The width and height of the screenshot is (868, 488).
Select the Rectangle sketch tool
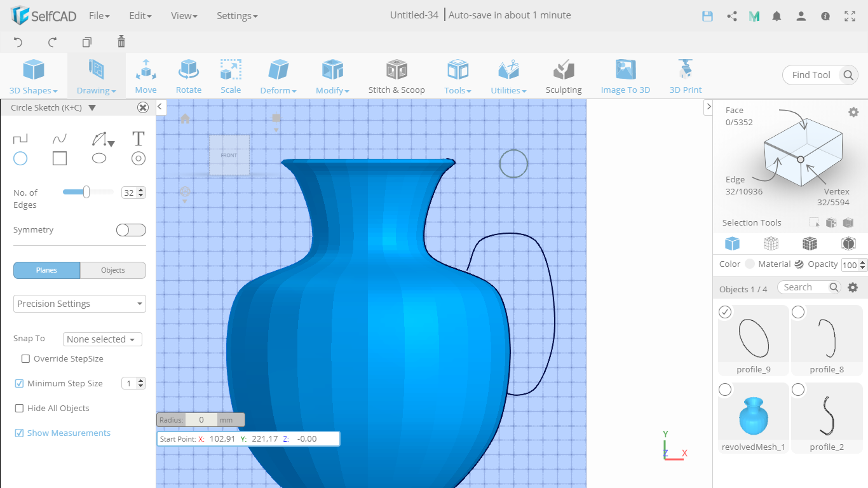59,158
